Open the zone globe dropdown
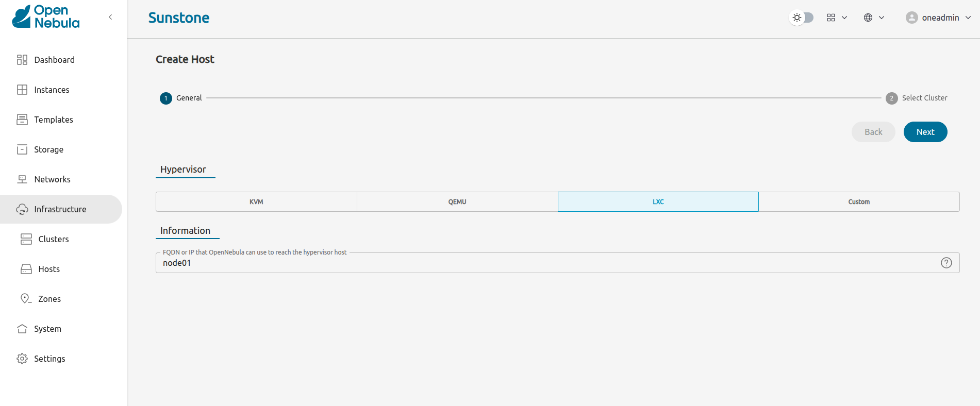 coord(874,18)
